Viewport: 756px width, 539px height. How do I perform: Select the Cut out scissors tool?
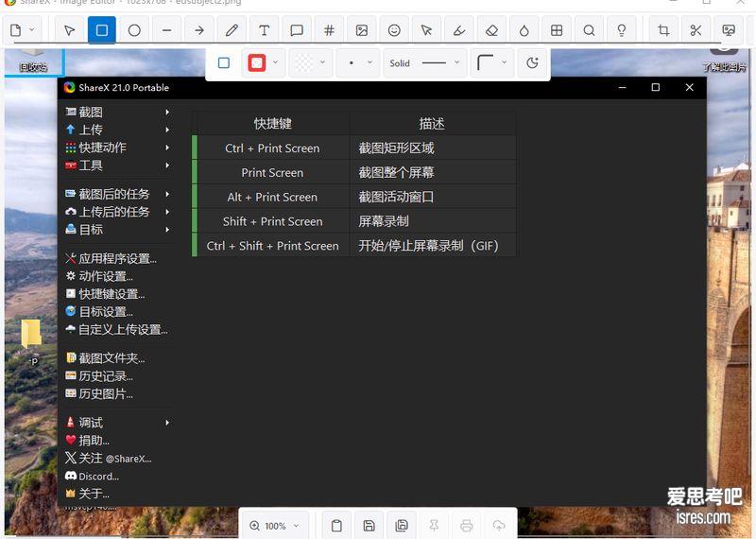click(696, 30)
